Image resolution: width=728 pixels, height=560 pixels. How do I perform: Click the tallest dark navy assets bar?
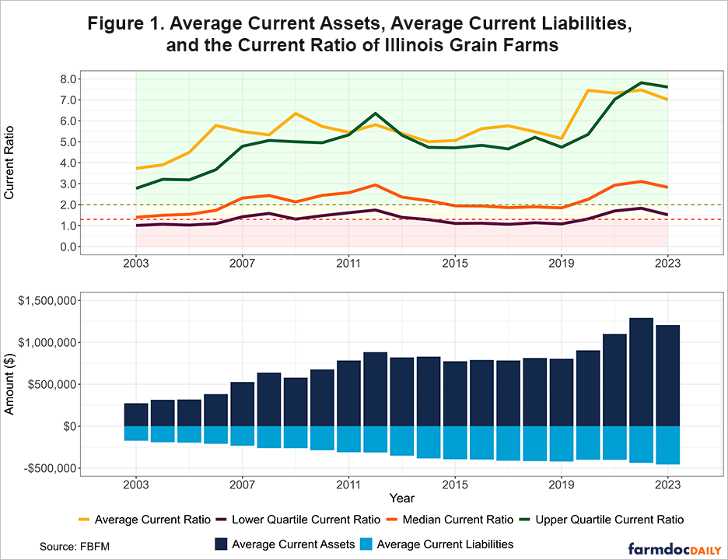pyautogui.click(x=641, y=372)
